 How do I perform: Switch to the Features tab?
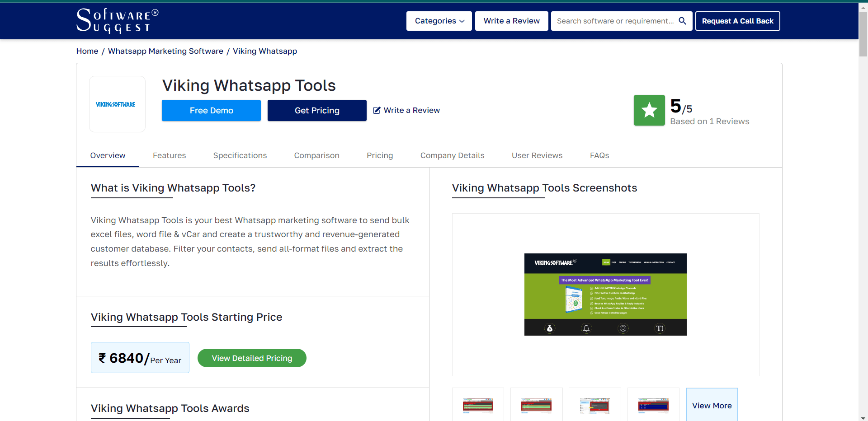pyautogui.click(x=169, y=155)
